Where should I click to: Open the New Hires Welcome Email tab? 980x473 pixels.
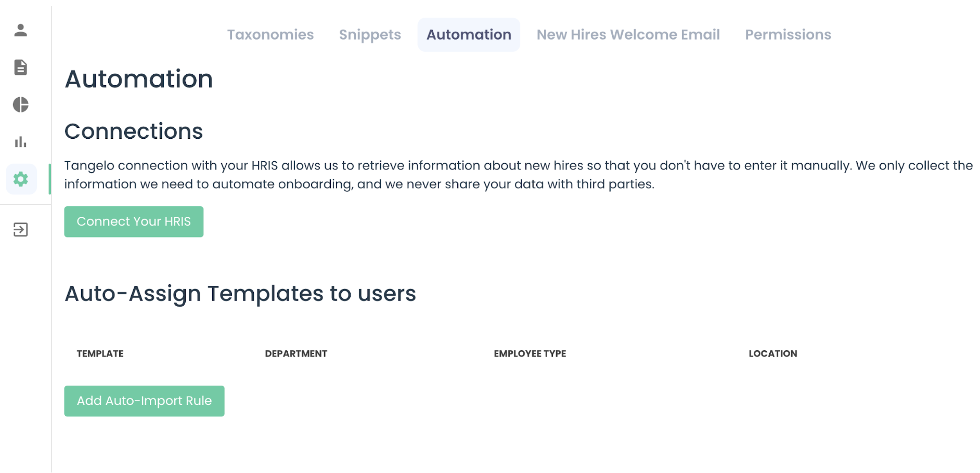pyautogui.click(x=628, y=35)
